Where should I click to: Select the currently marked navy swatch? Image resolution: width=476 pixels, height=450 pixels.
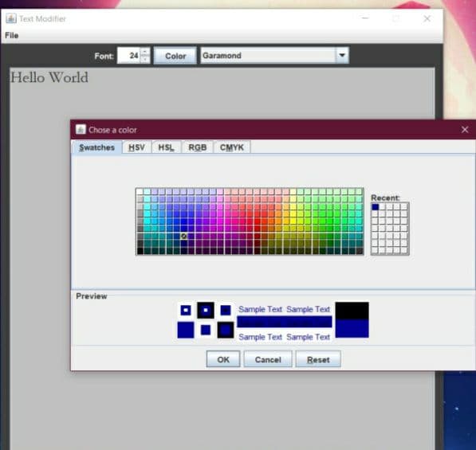pyautogui.click(x=183, y=236)
